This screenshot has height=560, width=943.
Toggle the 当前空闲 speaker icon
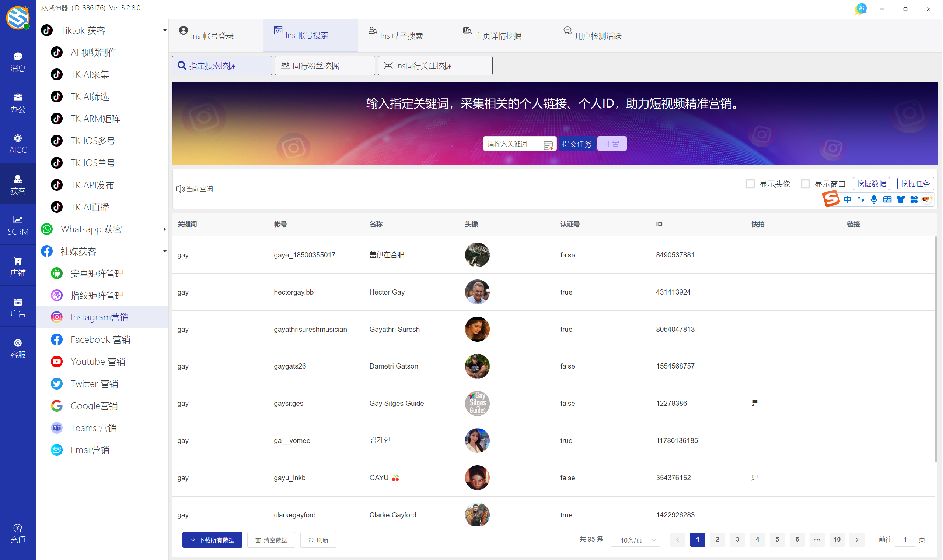pyautogui.click(x=179, y=189)
